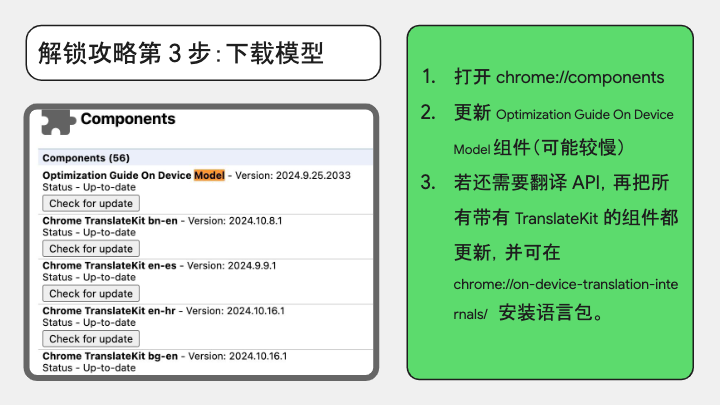Click version text 2024.9.9.1
720x405 pixels.
pyautogui.click(x=252, y=266)
